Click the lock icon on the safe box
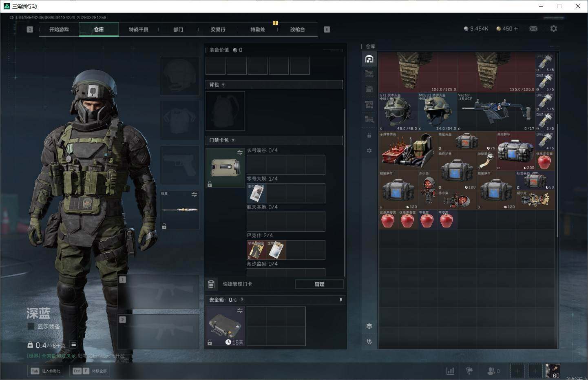Image resolution: width=588 pixels, height=380 pixels. point(210,342)
